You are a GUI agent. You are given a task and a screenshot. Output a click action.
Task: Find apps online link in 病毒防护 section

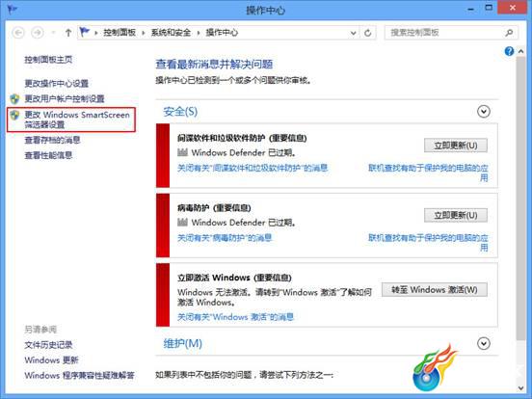[x=428, y=242]
